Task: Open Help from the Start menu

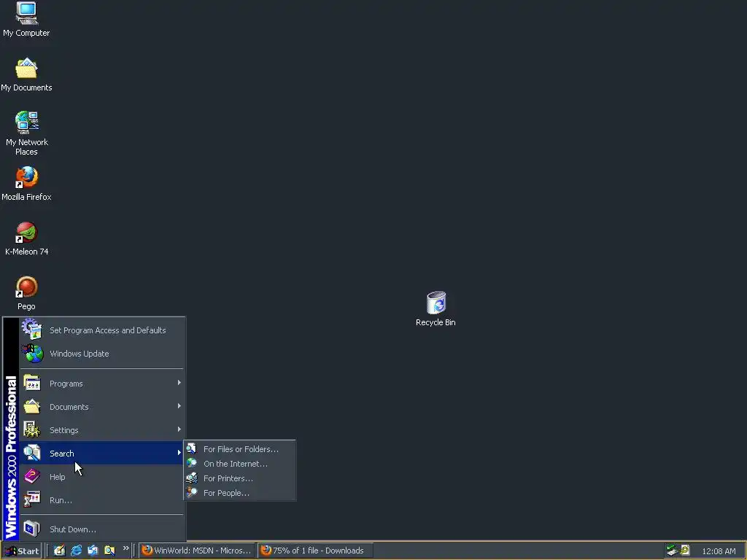Action: pos(101,477)
